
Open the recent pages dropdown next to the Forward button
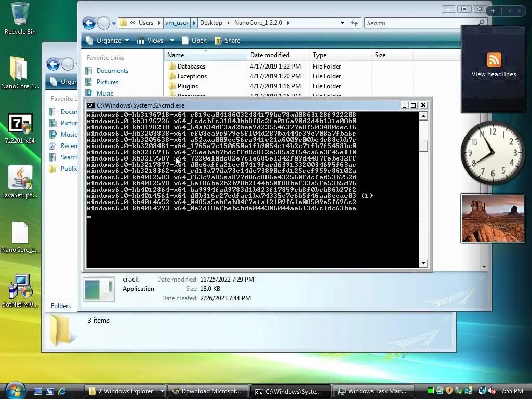[x=114, y=23]
